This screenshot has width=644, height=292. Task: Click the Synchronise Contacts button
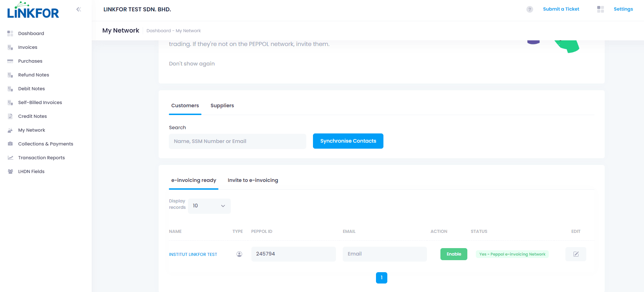click(348, 141)
